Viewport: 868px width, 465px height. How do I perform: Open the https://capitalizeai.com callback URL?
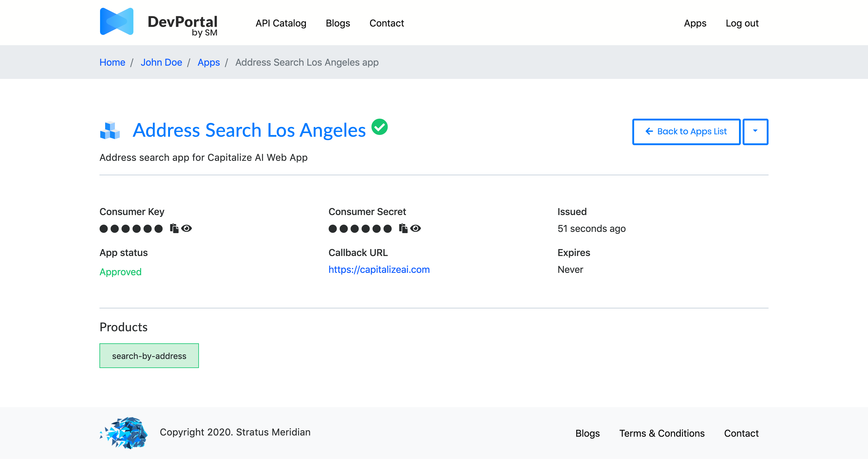[x=379, y=269]
